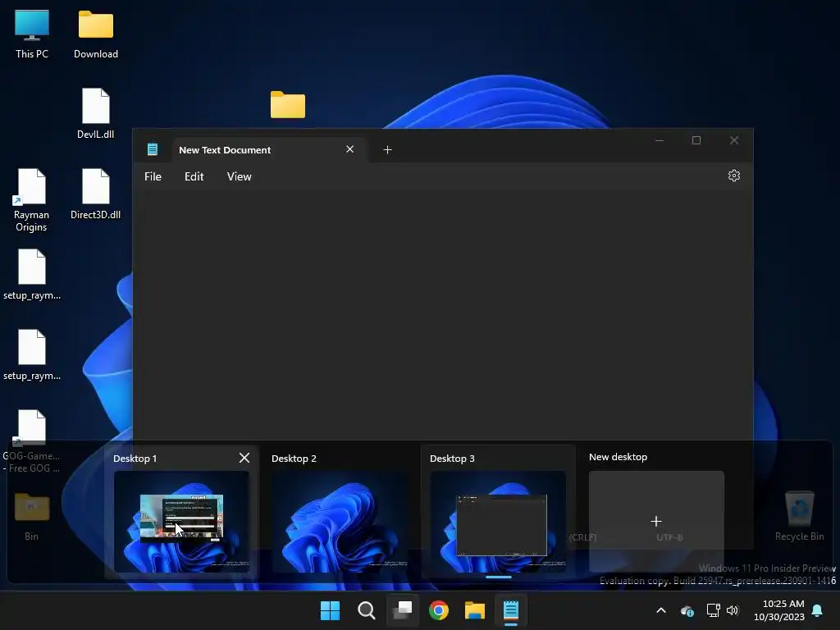Switch to Desktop 1 thumbnail
The width and height of the screenshot is (840, 630).
pyautogui.click(x=181, y=521)
